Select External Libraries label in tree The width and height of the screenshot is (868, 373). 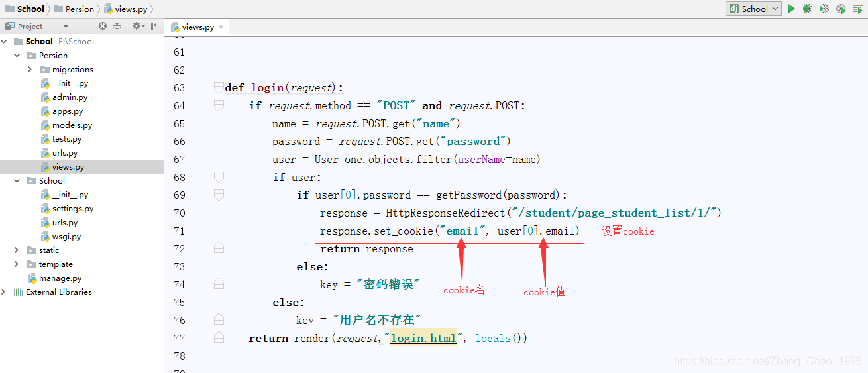pyautogui.click(x=59, y=292)
